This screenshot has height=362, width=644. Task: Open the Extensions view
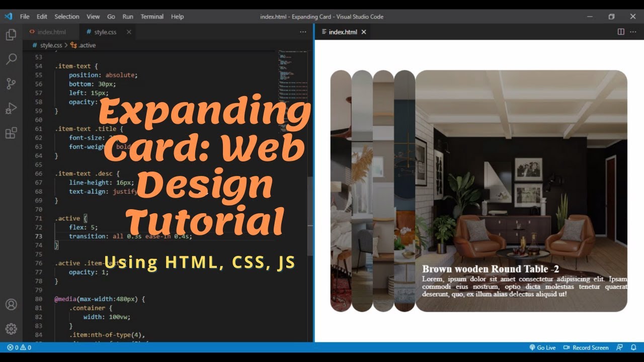click(11, 133)
